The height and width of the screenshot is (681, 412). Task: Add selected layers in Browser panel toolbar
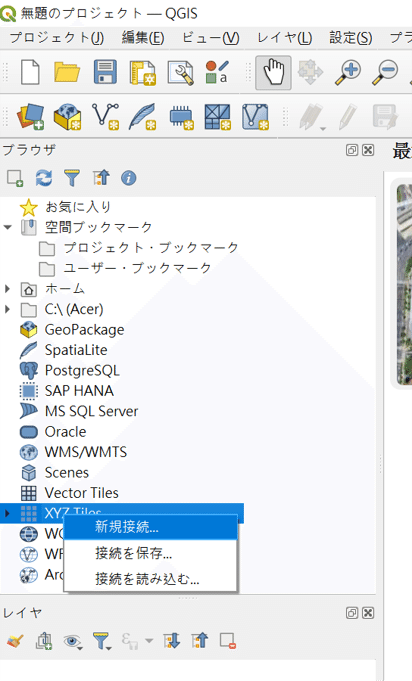[15, 178]
